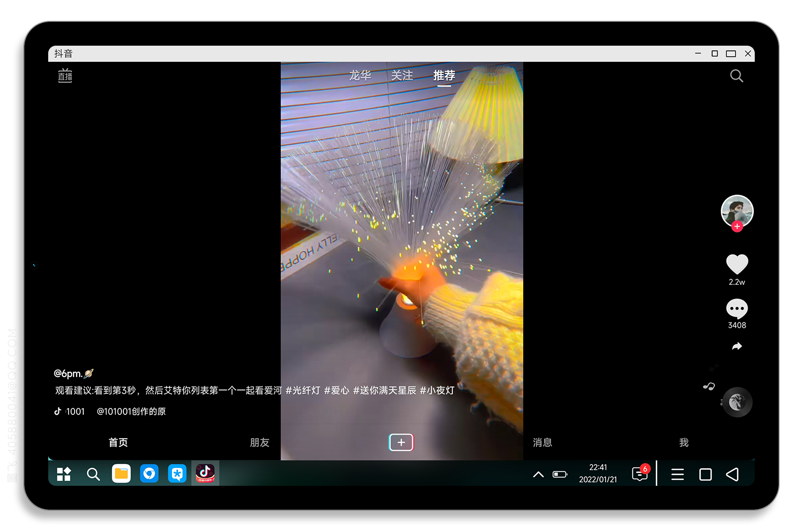Click the search magnifier in Douyin
The height and width of the screenshot is (532, 804).
coord(736,76)
